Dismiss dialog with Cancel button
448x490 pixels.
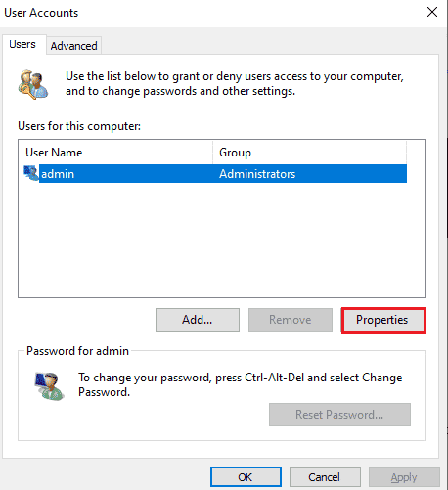(x=325, y=477)
